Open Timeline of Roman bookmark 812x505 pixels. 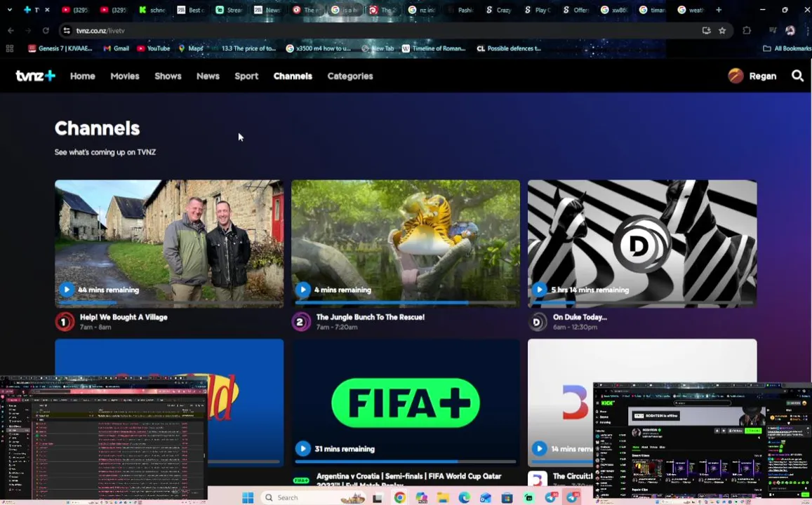(434, 48)
